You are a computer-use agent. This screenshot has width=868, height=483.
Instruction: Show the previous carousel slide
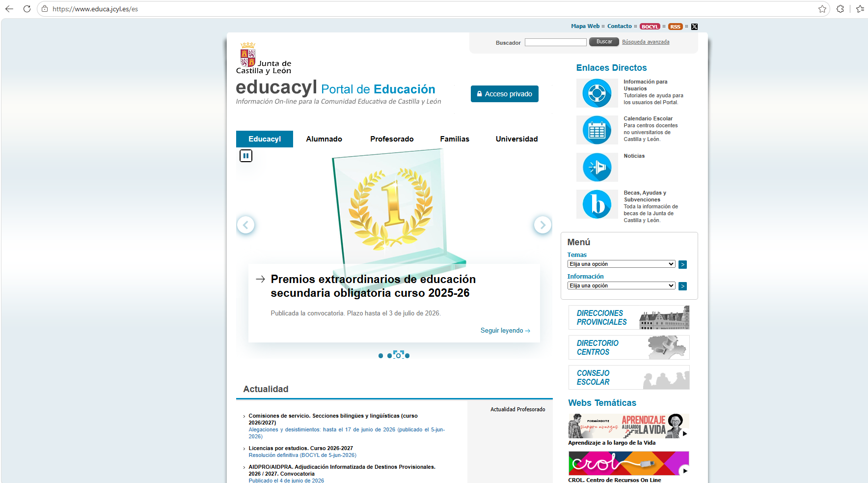tap(245, 225)
